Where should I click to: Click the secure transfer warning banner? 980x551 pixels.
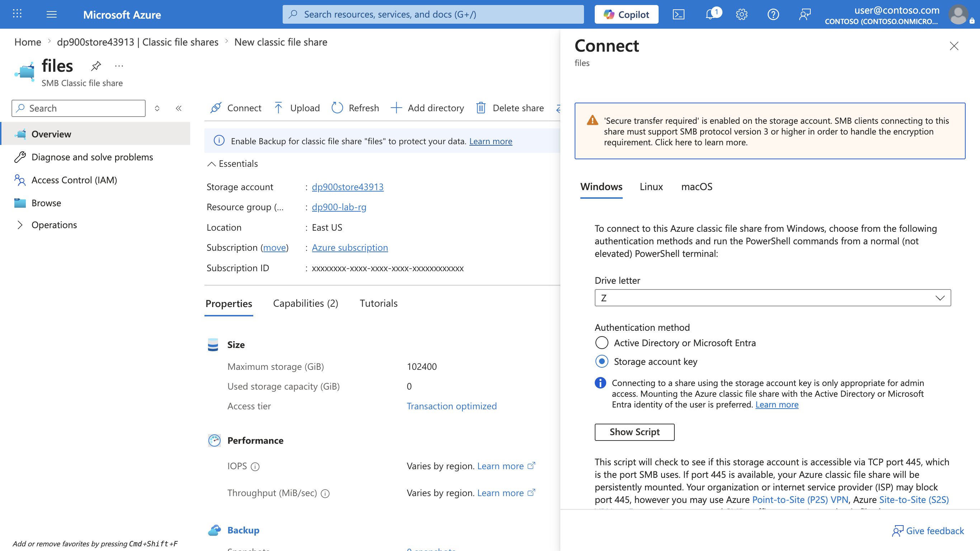point(770,131)
